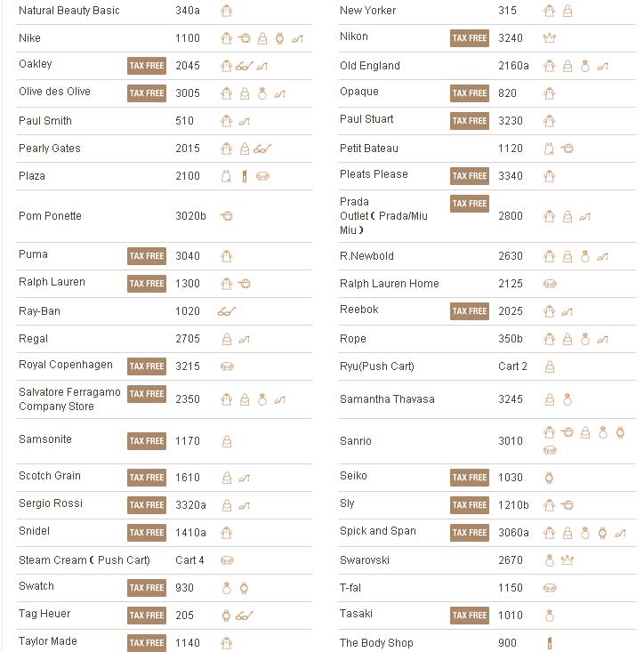Click the handbag icon in Samsonite row
This screenshot has height=652, width=644.
coord(227,441)
